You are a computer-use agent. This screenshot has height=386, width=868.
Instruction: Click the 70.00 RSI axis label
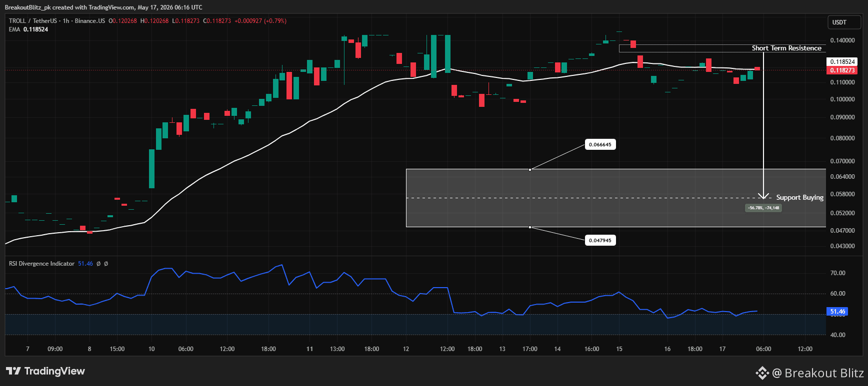coord(838,273)
